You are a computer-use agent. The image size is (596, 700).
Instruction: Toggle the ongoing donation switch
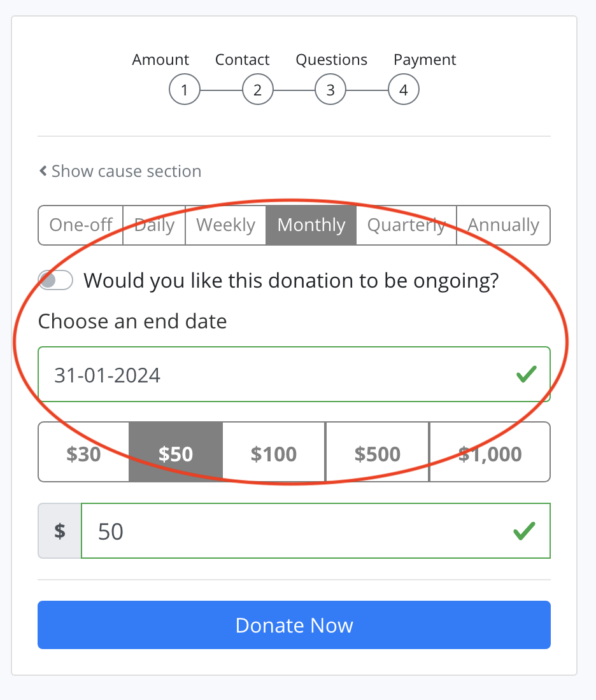[55, 279]
